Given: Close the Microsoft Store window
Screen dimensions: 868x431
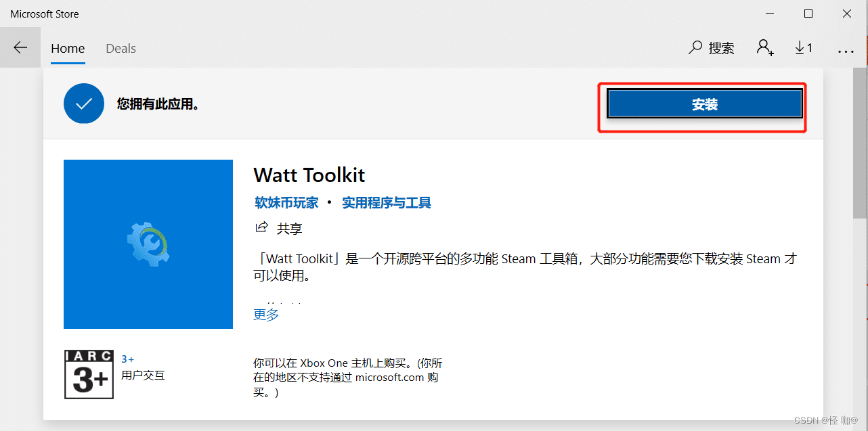Looking at the screenshot, I should click(x=848, y=14).
